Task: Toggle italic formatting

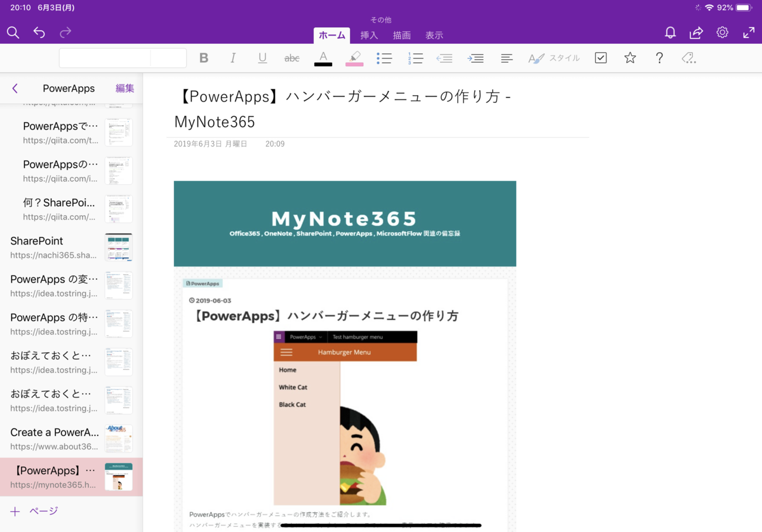Action: pyautogui.click(x=233, y=58)
